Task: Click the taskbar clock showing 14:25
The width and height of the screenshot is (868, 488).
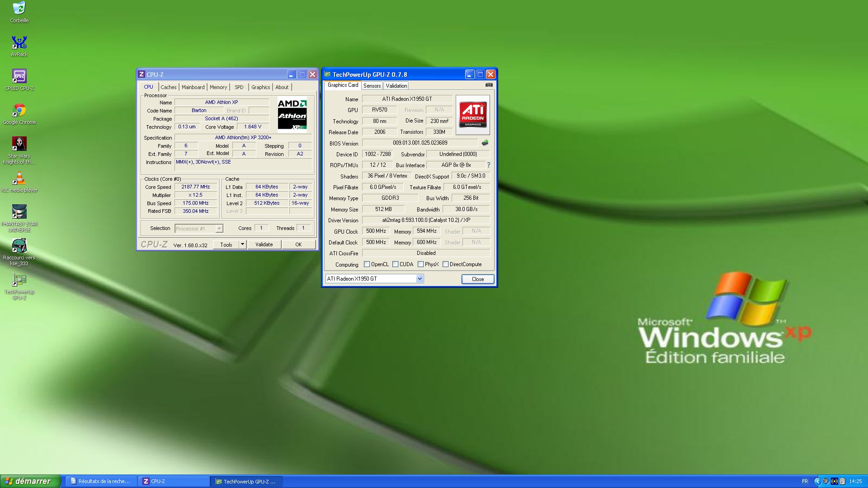Action: coord(855,481)
